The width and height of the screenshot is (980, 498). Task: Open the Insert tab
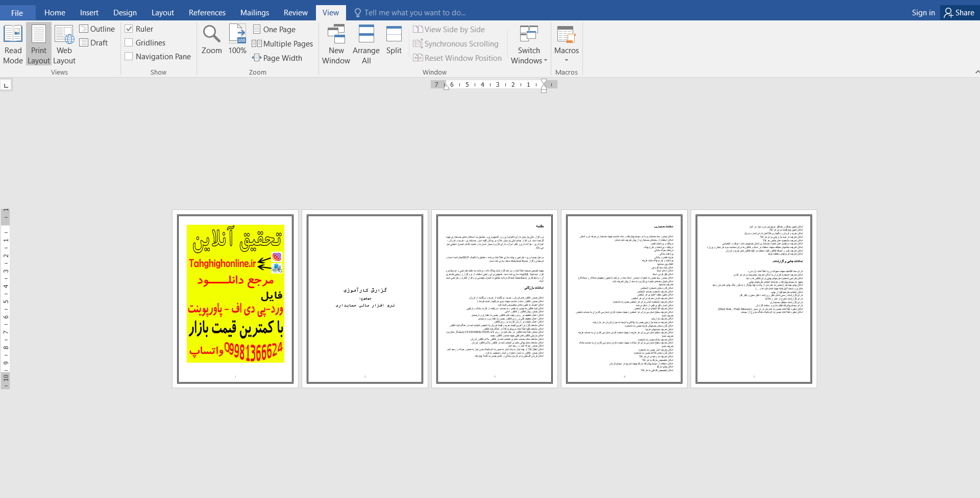(89, 13)
